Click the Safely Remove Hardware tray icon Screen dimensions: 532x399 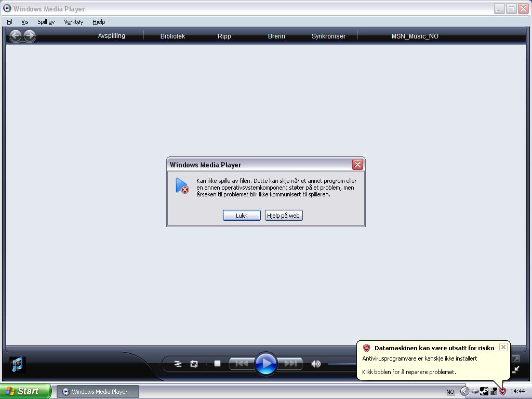[x=475, y=392]
